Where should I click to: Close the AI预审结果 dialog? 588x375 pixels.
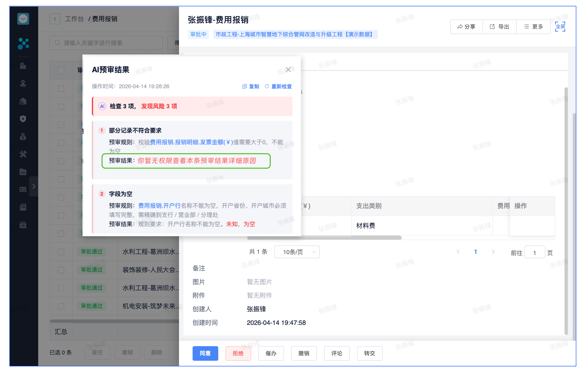click(x=288, y=70)
